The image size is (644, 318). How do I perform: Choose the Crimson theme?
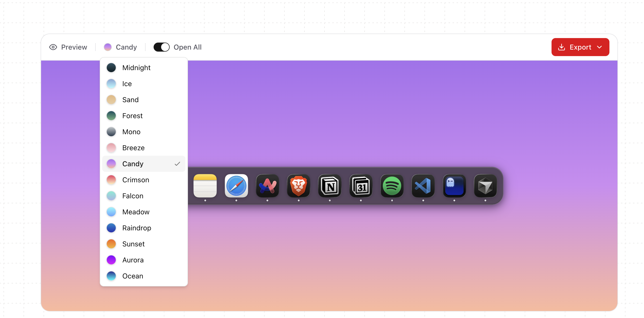click(136, 180)
